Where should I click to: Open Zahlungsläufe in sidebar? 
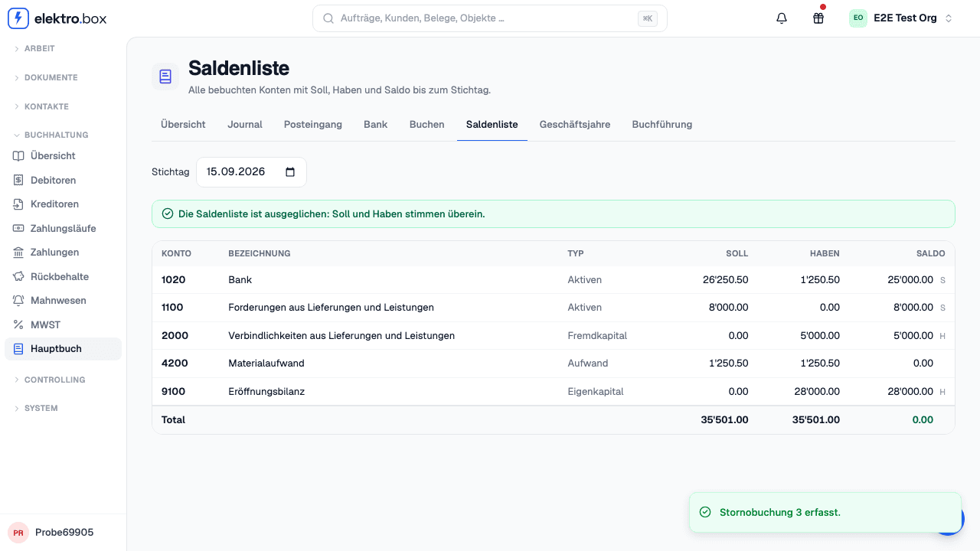(x=63, y=229)
